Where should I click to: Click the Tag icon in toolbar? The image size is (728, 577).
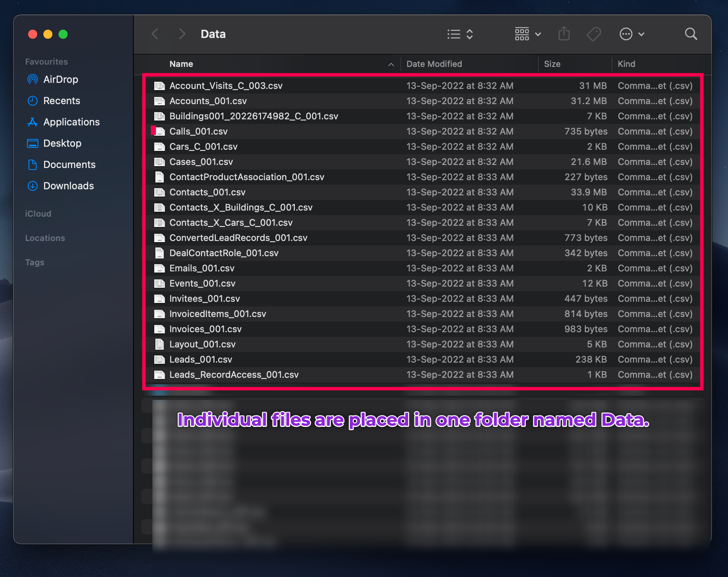(x=593, y=34)
